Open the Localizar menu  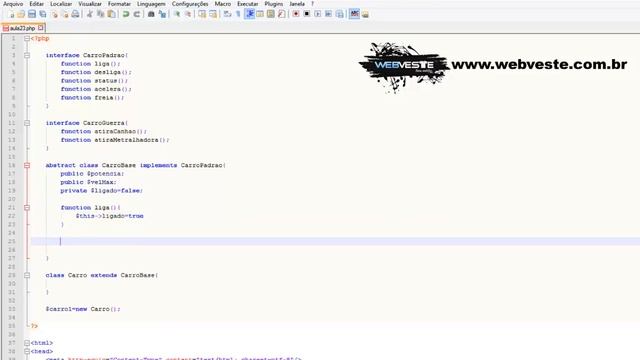pyautogui.click(x=61, y=4)
